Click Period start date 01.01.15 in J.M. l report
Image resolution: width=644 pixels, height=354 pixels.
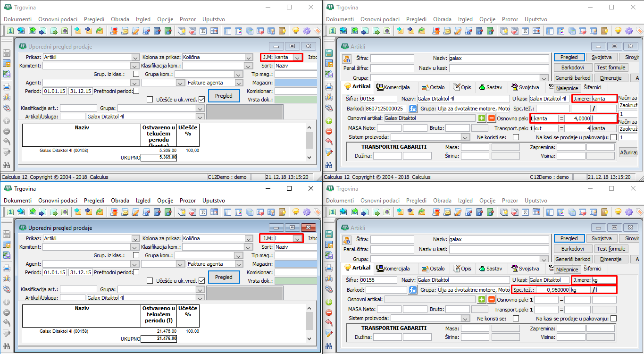pos(55,272)
